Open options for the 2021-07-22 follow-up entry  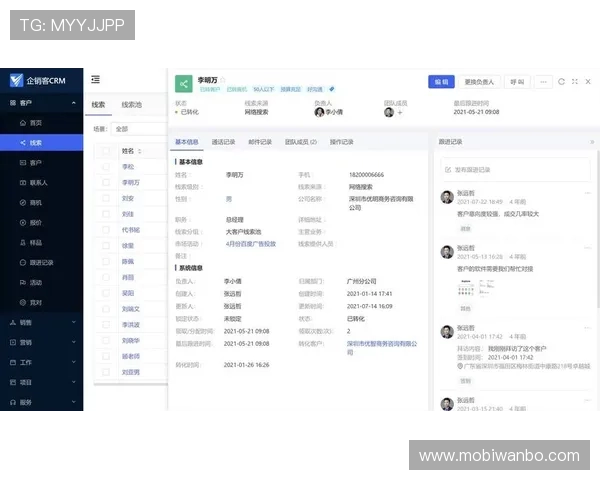tap(588, 193)
